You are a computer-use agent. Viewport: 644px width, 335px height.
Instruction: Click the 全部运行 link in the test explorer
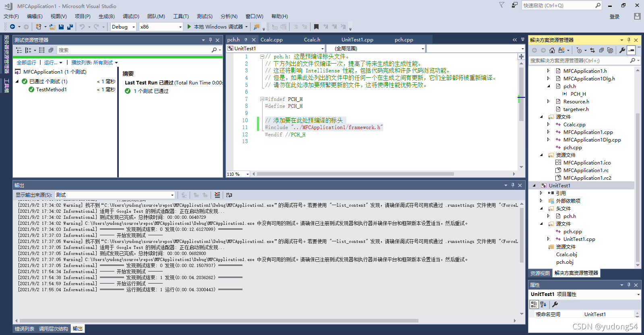coord(27,63)
